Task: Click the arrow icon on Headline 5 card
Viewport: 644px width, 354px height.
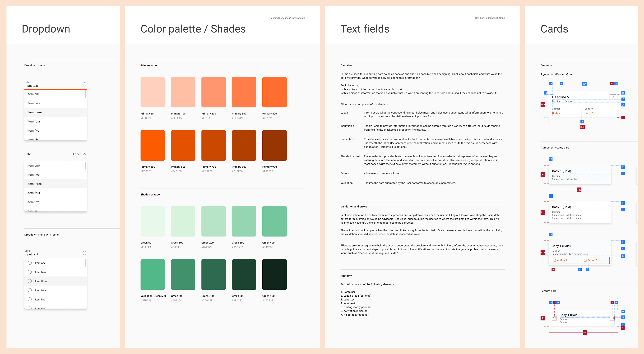Action: pos(612,97)
